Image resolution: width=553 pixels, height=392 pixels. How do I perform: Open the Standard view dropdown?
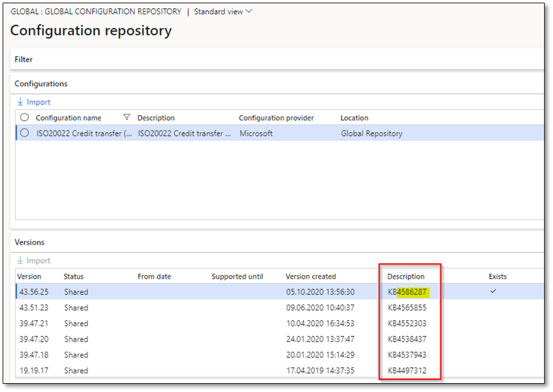click(x=223, y=11)
